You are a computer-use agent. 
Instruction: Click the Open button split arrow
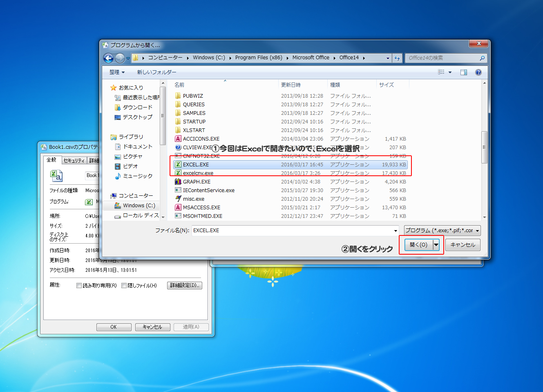pyautogui.click(x=436, y=244)
